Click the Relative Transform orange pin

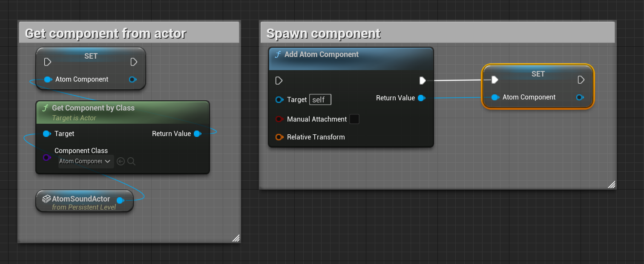(279, 137)
